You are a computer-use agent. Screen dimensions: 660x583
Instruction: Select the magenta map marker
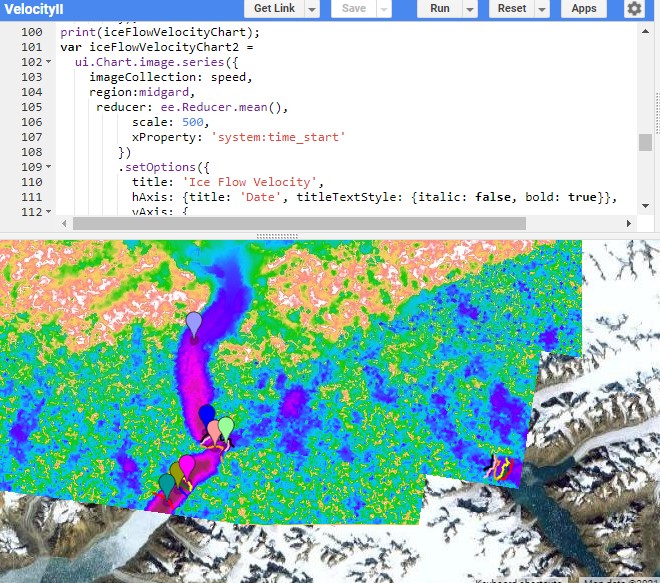pyautogui.click(x=187, y=463)
